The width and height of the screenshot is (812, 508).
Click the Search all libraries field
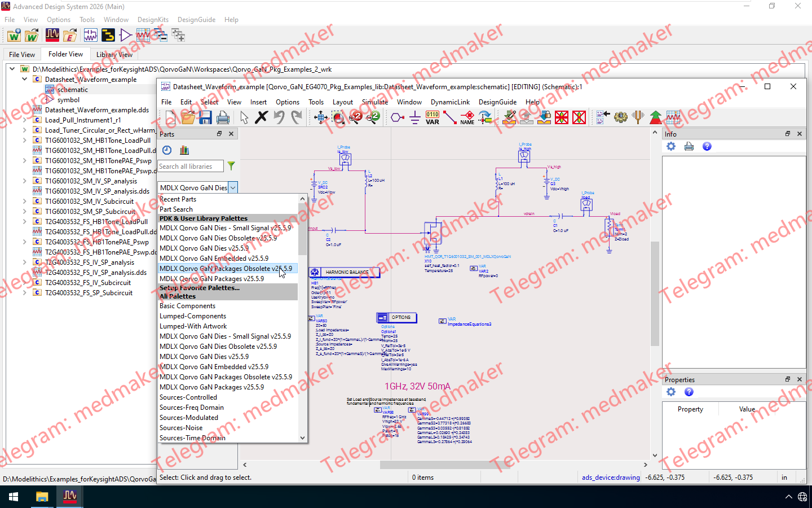pos(191,167)
